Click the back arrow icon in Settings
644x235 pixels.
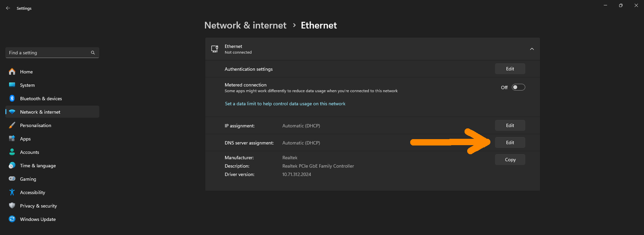click(8, 8)
